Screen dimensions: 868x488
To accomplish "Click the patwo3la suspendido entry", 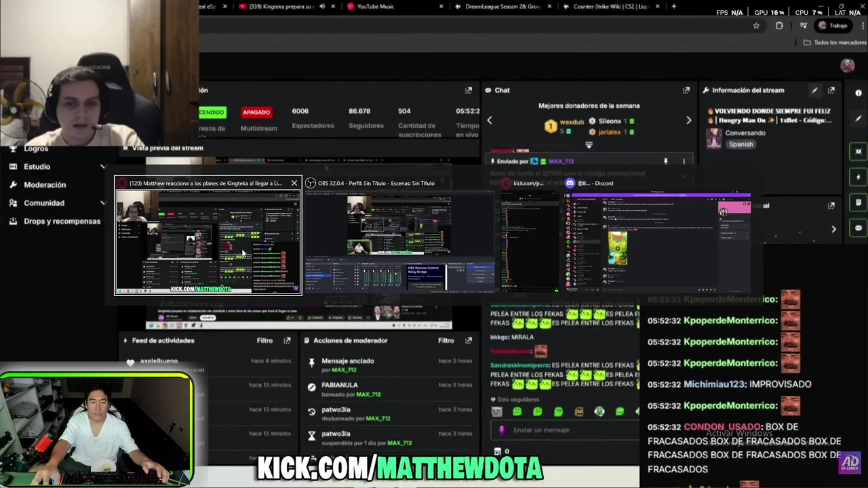I will tap(389, 438).
